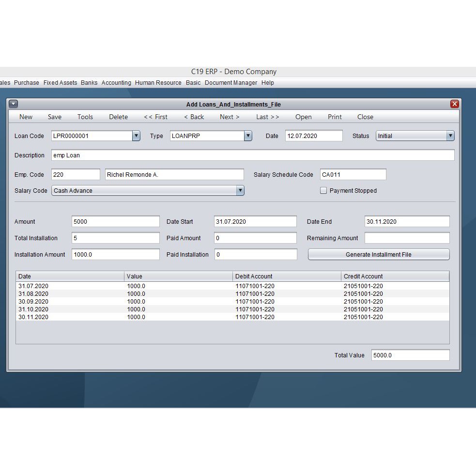Screen dimensions: 476x476
Task: Click the Date Start field 31.07.2020
Action: coord(255,221)
